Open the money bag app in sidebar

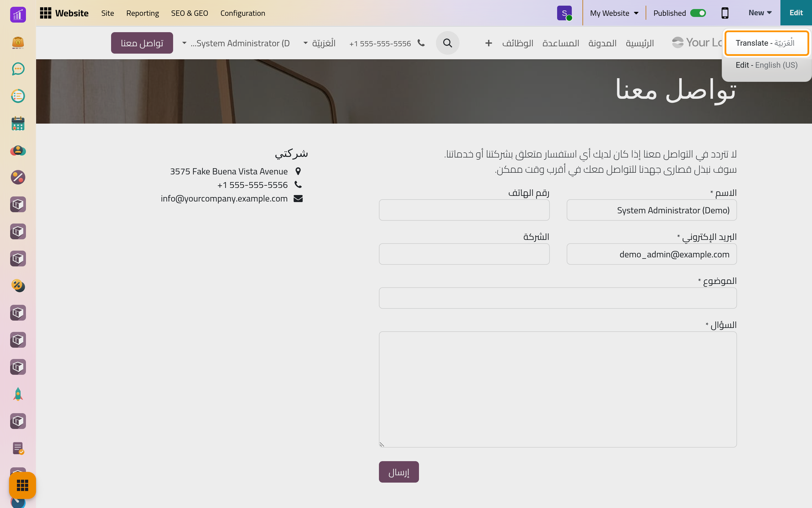click(x=18, y=42)
